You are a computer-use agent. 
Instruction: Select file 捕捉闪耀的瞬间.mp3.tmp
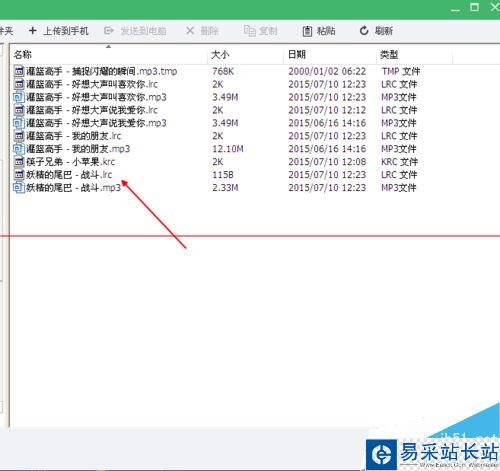(101, 71)
